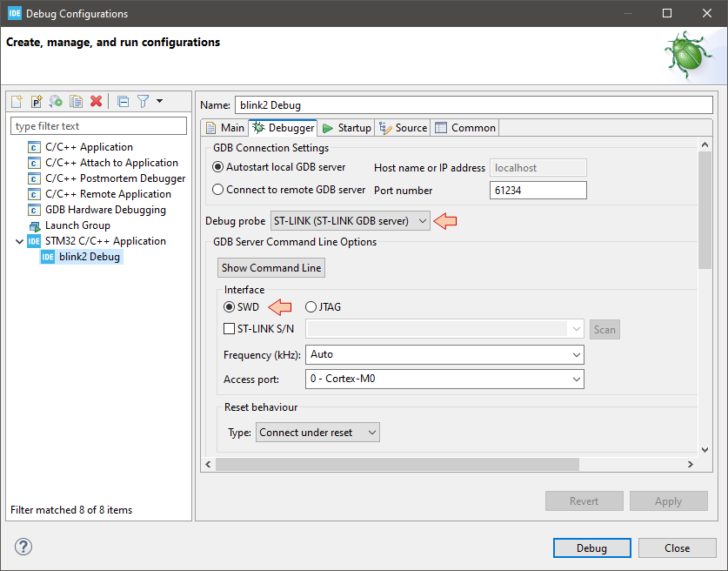Click scroll down arrow of vertical scrollbar
Viewport: 728px width, 571px height.
point(705,449)
